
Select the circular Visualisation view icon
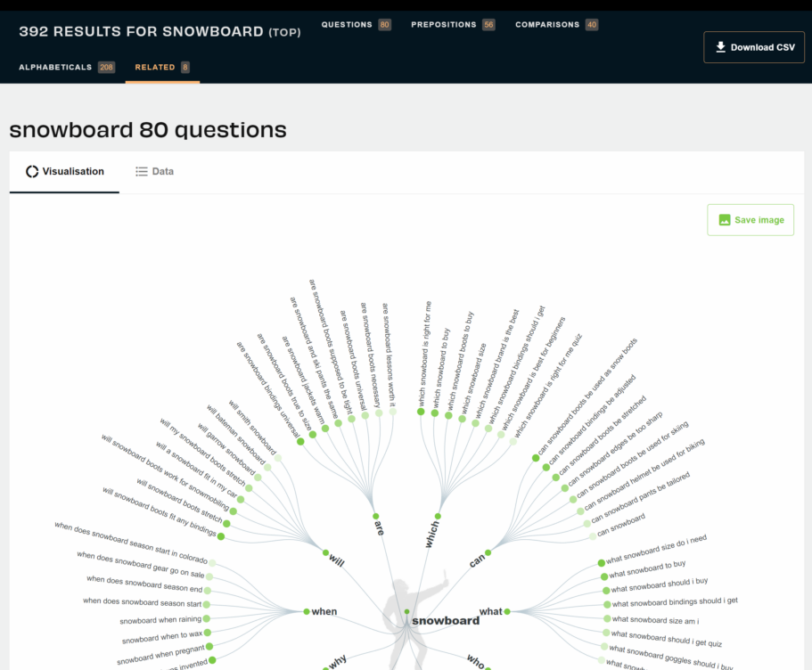33,171
